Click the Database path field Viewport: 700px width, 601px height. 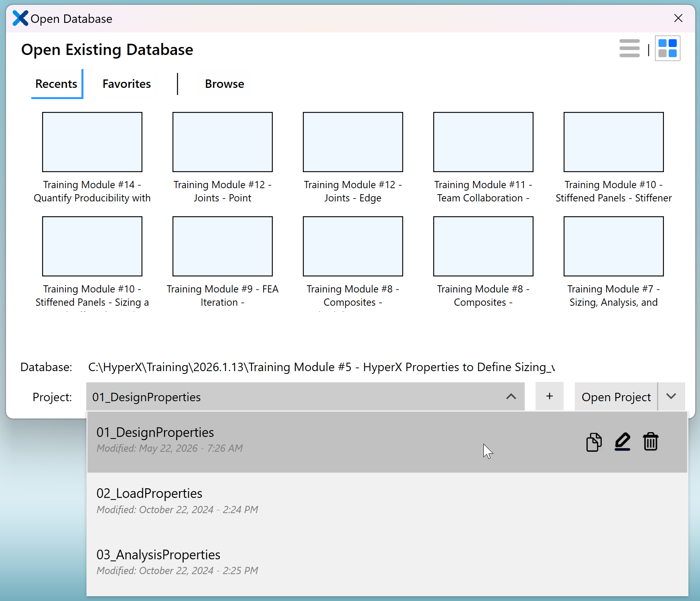pyautogui.click(x=321, y=367)
